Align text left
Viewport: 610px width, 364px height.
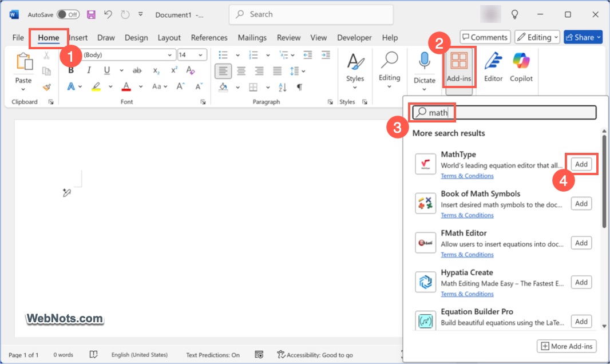point(223,71)
